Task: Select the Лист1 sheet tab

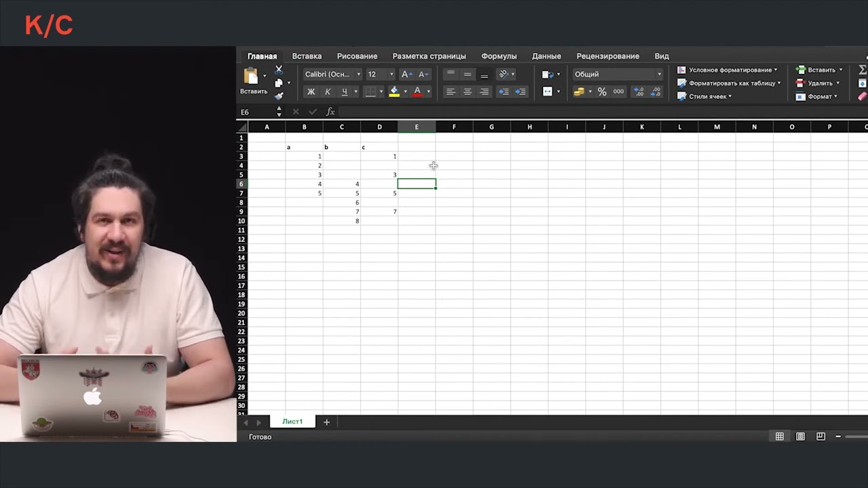Action: click(292, 422)
